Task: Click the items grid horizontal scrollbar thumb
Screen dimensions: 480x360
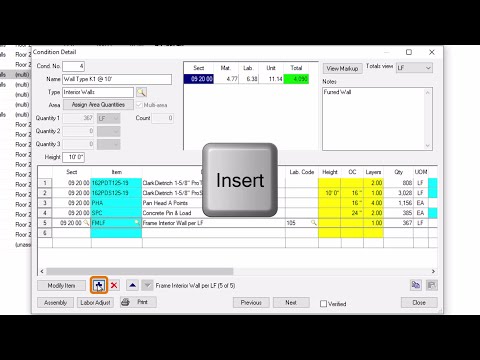Action: [x=140, y=271]
